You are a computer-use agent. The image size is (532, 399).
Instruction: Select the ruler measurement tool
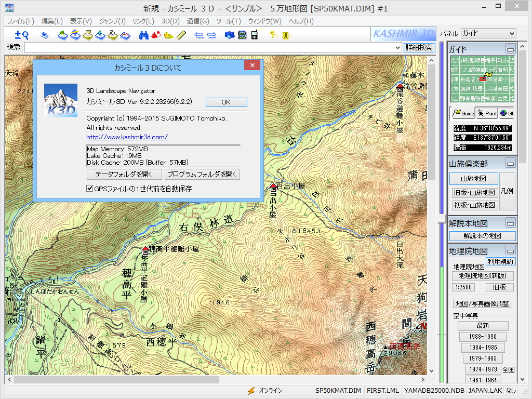(x=181, y=35)
